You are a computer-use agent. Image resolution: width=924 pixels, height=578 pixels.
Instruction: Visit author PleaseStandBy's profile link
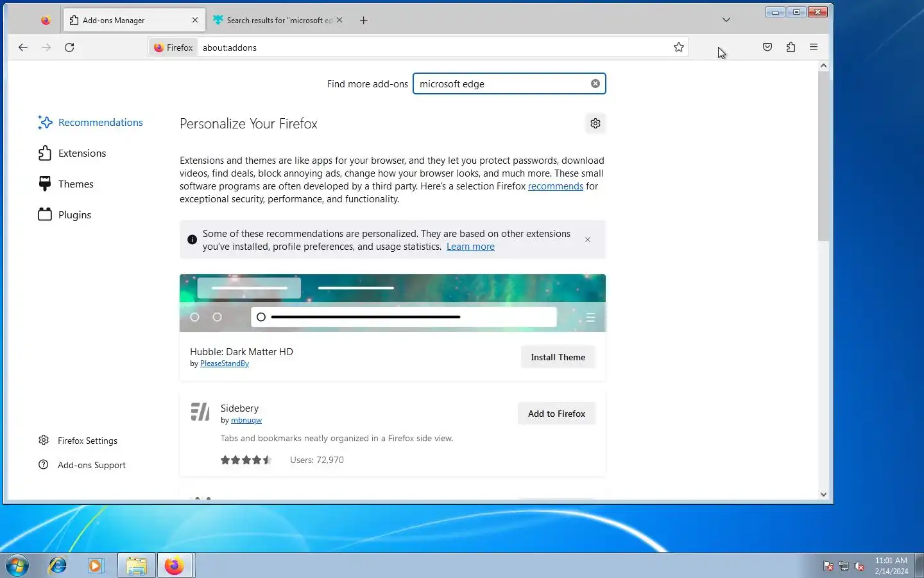(x=225, y=363)
